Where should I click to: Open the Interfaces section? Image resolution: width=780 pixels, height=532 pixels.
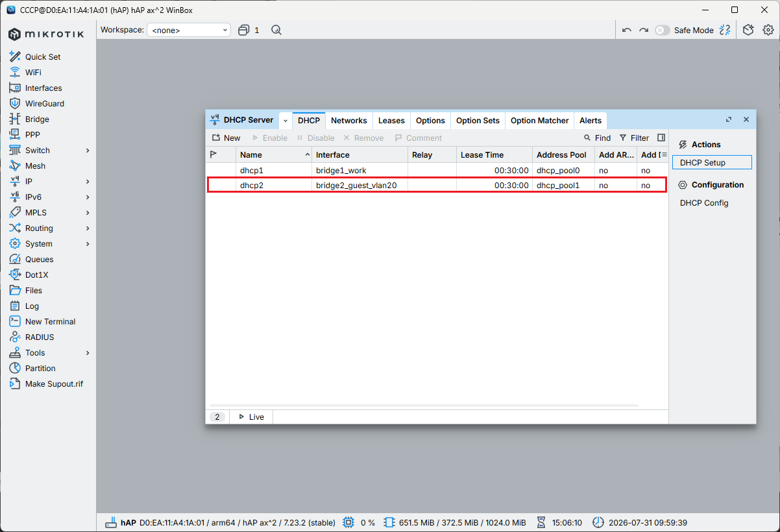[43, 88]
